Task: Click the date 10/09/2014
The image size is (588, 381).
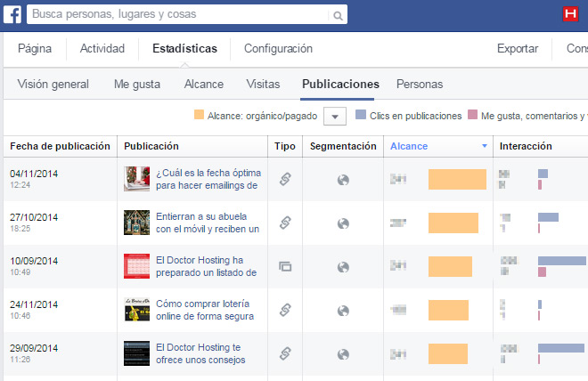Action: pyautogui.click(x=34, y=261)
